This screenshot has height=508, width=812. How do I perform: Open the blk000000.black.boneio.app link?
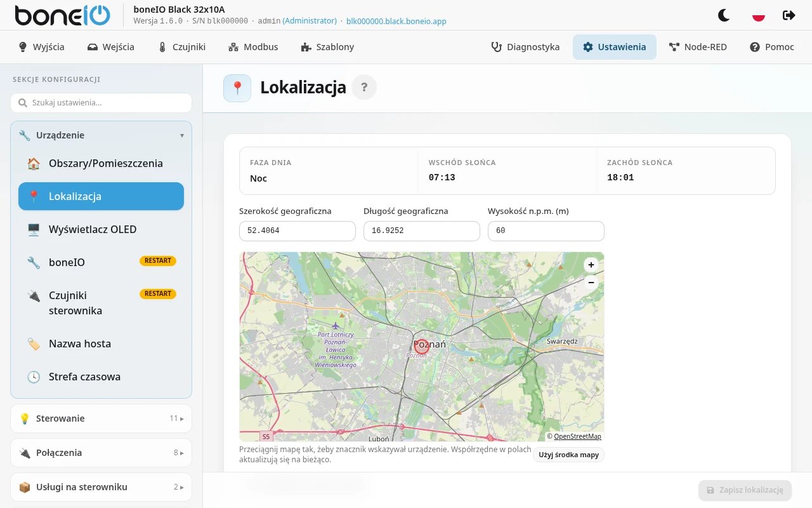click(396, 21)
